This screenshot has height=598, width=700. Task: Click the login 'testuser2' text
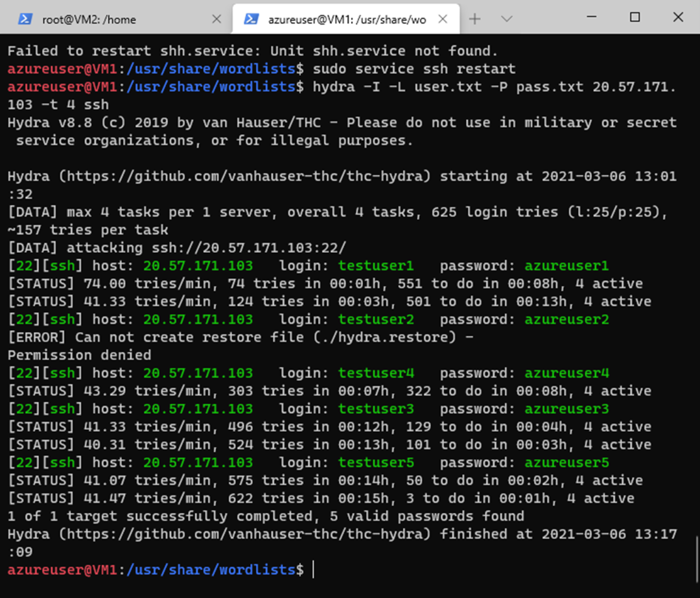(376, 319)
